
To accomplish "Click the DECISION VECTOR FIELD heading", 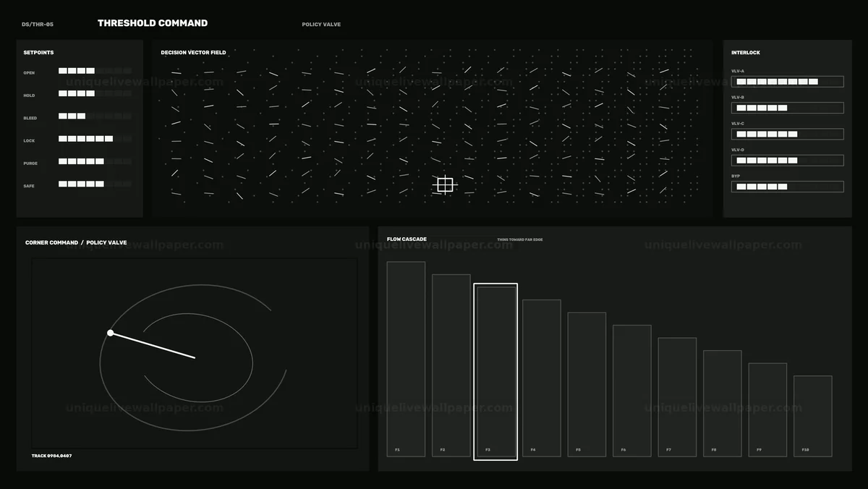I will point(193,53).
